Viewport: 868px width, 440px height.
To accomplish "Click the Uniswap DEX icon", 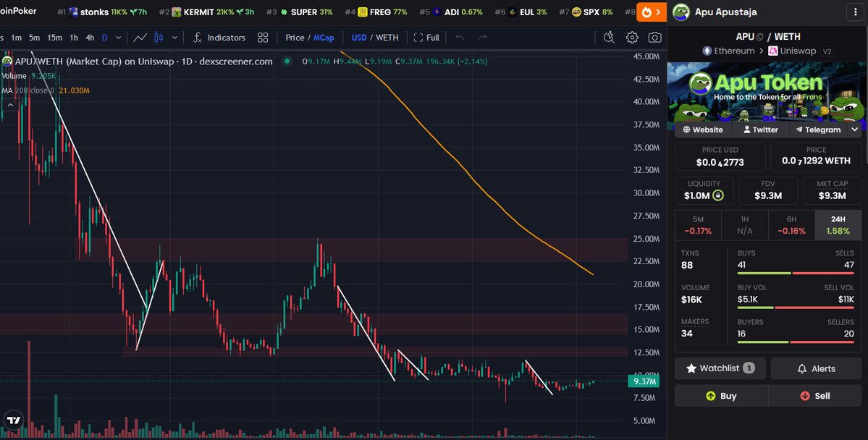I will pos(772,51).
